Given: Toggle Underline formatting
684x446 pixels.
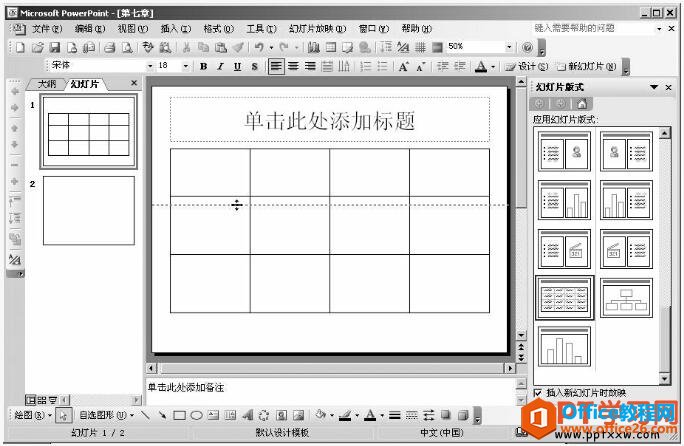Looking at the screenshot, I should [x=237, y=66].
